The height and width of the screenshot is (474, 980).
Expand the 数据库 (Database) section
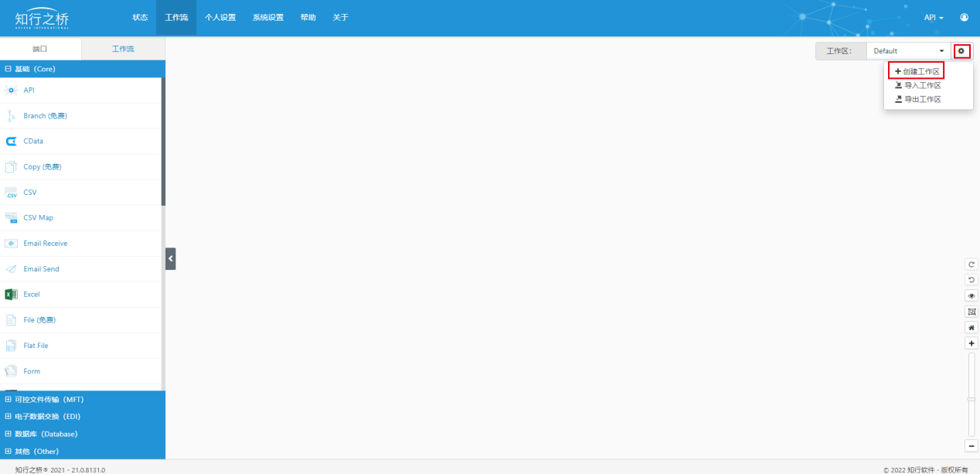(46, 434)
